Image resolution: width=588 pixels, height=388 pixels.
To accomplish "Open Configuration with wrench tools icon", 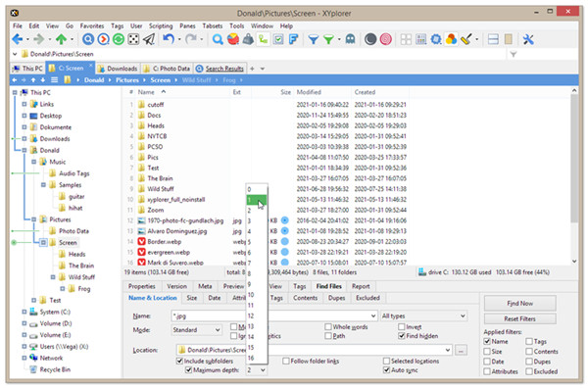I will (528, 39).
